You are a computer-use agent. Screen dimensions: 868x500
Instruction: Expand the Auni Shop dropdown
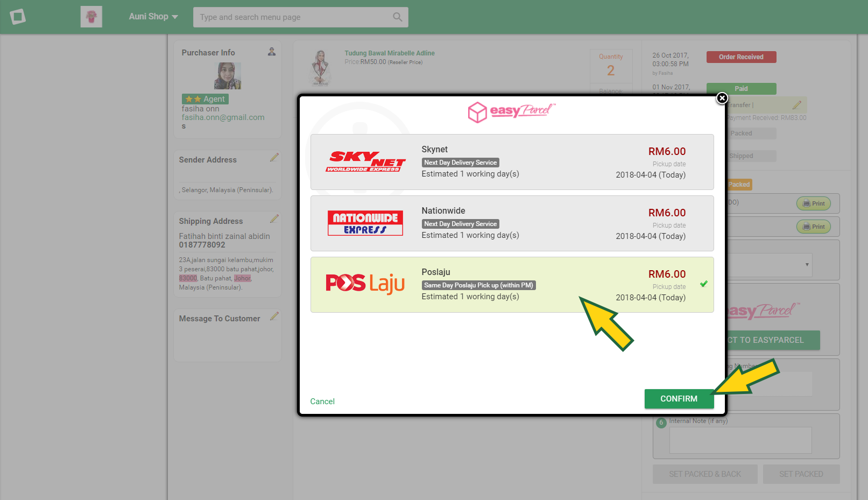tap(153, 17)
